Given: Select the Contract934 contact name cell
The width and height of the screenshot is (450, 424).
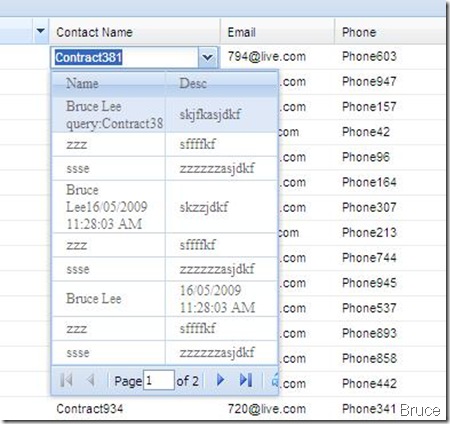Looking at the screenshot, I should [134, 409].
